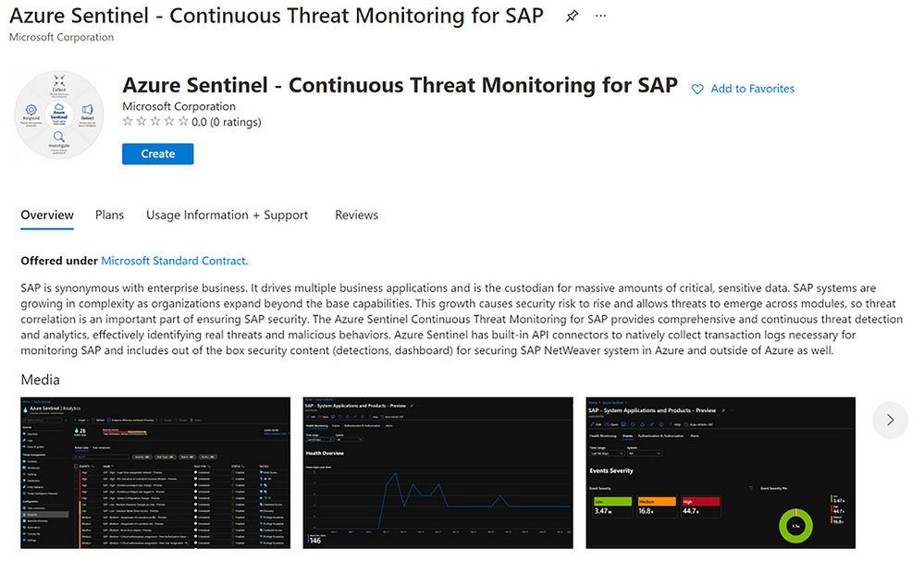The height and width of the screenshot is (561, 924).
Task: Select the Overview tab
Action: (46, 214)
